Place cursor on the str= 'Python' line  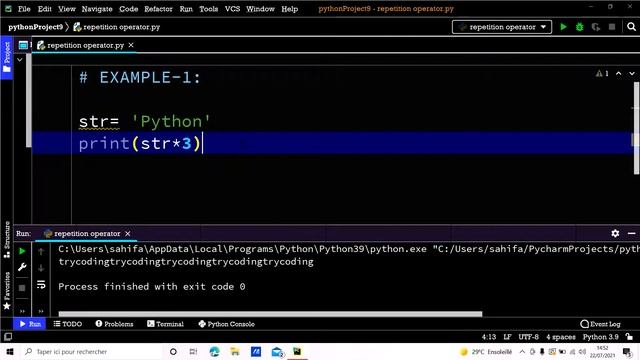tap(145, 122)
